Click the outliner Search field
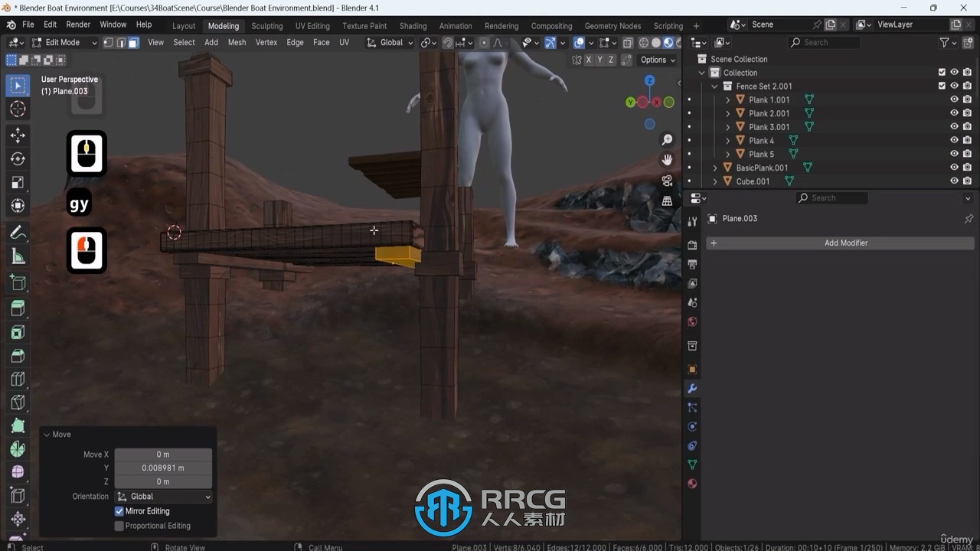Viewport: 980px width, 551px height. point(825,43)
